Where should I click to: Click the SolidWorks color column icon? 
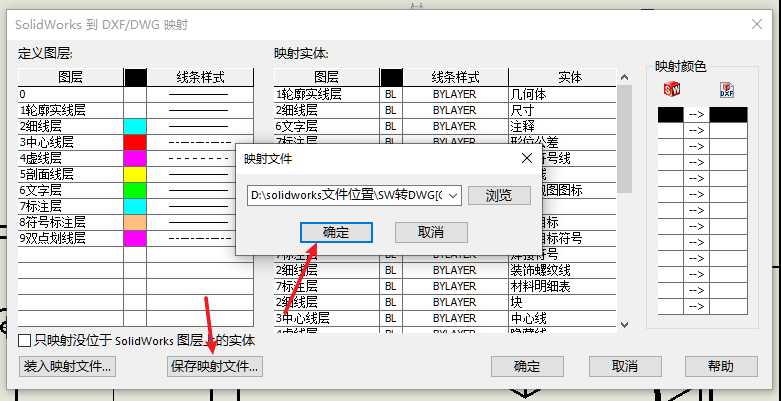[x=671, y=90]
